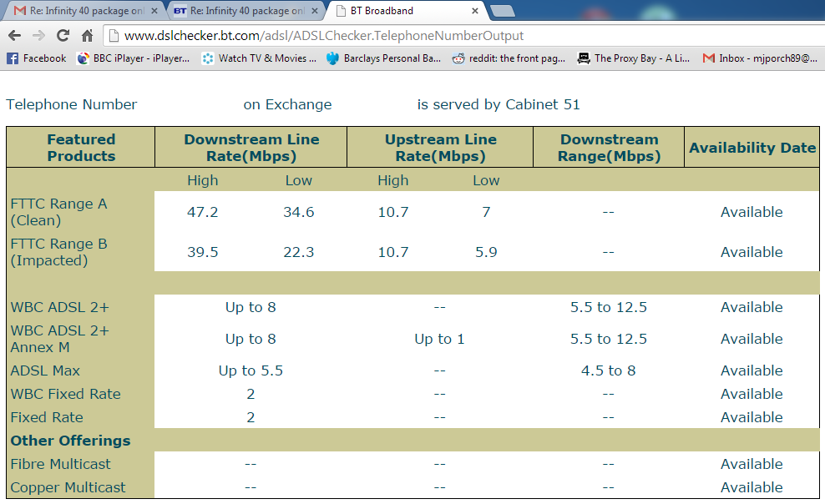The image size is (825, 504).
Task: Click the 34.6 downstream low value
Action: click(299, 212)
